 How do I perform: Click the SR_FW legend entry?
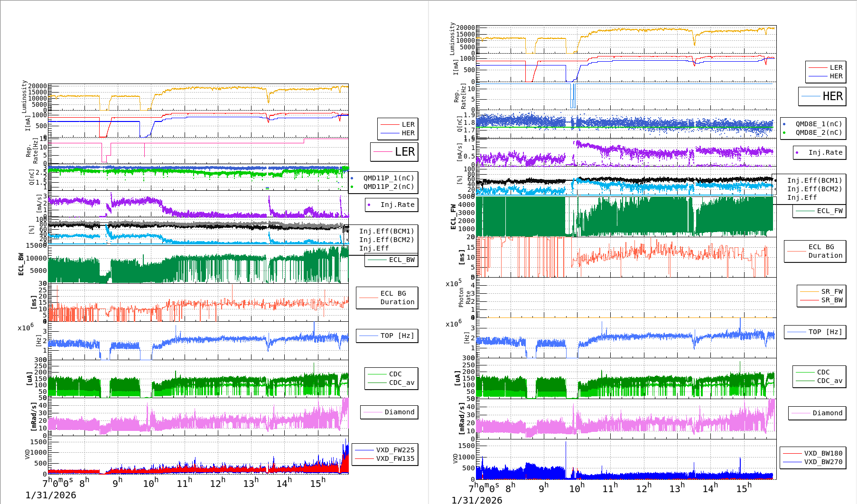821,291
